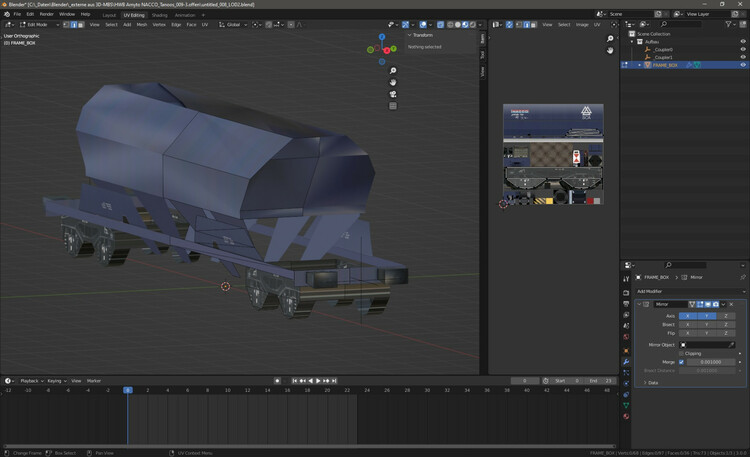Expand the FRAME_BOX tree item in outliner

pyautogui.click(x=640, y=65)
